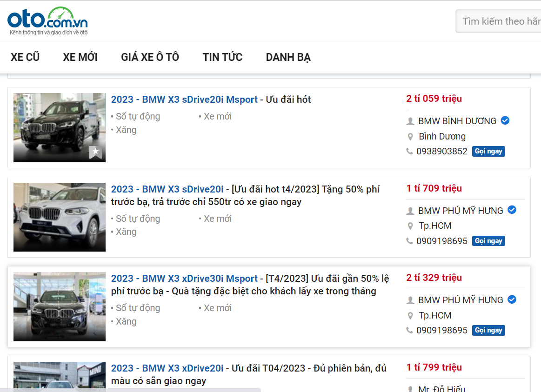The height and width of the screenshot is (392, 541).
Task: Click the location pin beside Bình Dương
Action: pyautogui.click(x=410, y=137)
